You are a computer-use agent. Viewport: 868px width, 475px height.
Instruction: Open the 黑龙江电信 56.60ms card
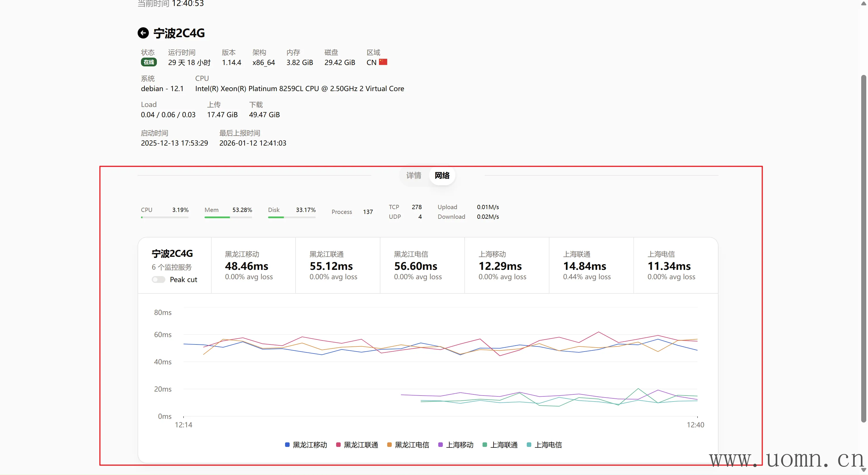click(422, 265)
